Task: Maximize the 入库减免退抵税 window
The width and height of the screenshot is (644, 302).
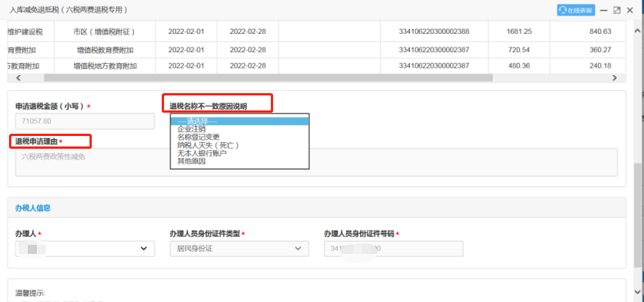Action: pos(617,11)
